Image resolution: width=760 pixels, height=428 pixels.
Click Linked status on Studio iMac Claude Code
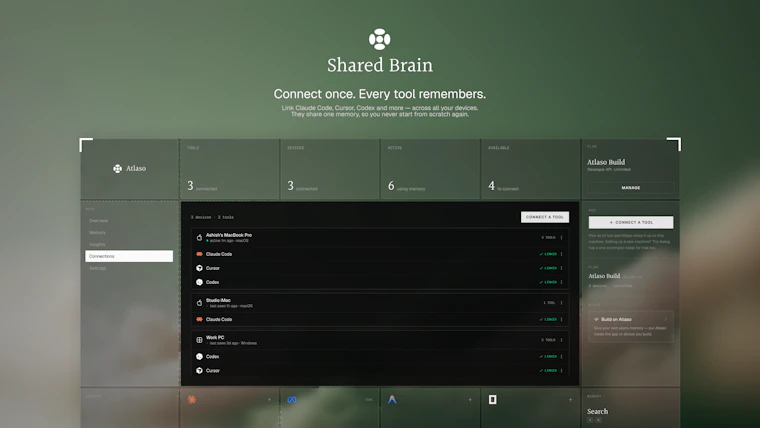(x=548, y=319)
